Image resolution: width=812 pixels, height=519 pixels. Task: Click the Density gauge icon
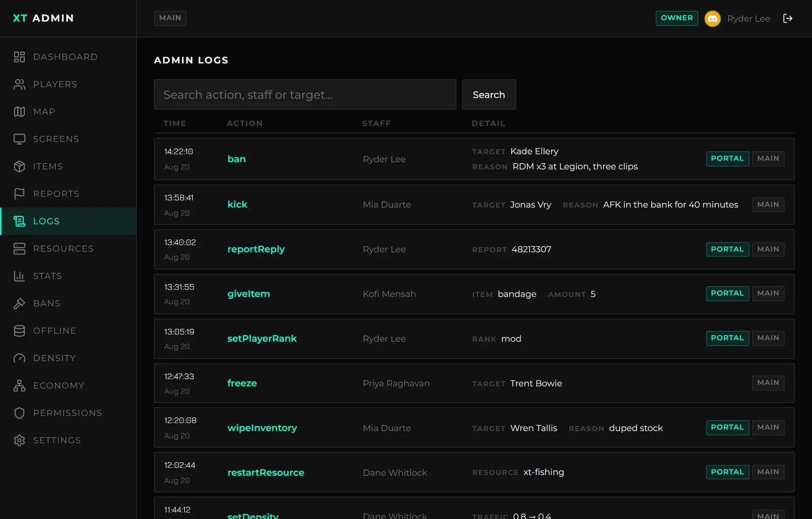19,359
